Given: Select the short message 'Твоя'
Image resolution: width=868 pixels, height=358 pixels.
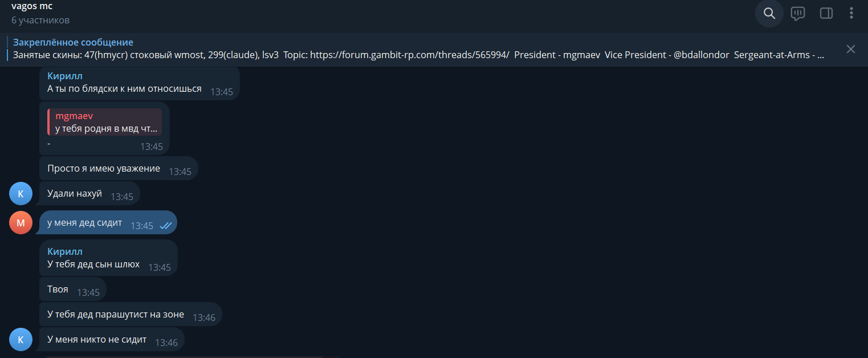Looking at the screenshot, I should point(58,289).
